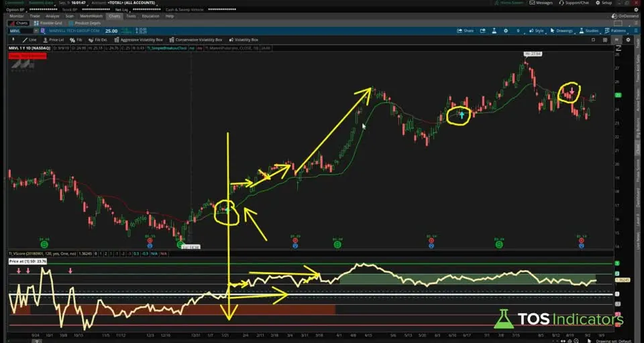The image size is (644, 343).
Task: Select the Fib retracement tool
Action: pos(76,40)
